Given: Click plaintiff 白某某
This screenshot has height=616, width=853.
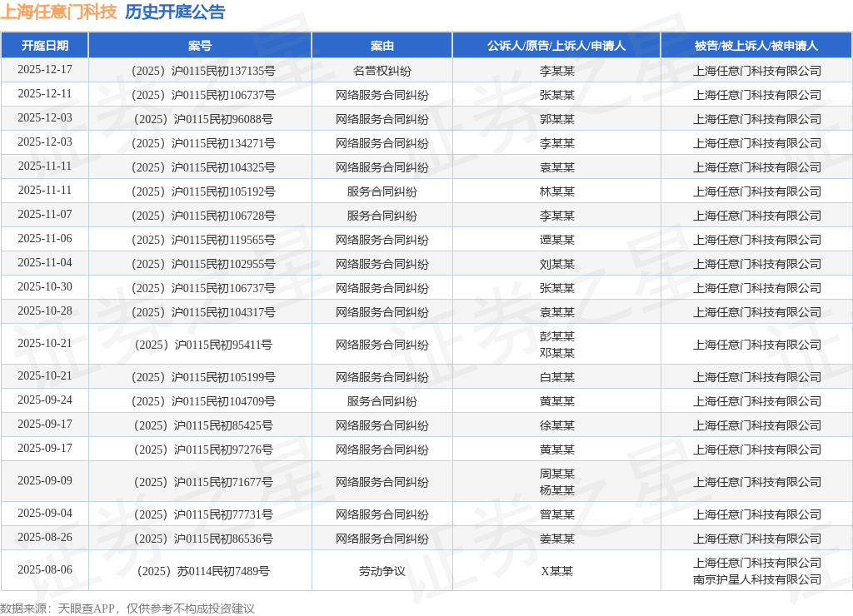Looking at the screenshot, I should point(557,377).
